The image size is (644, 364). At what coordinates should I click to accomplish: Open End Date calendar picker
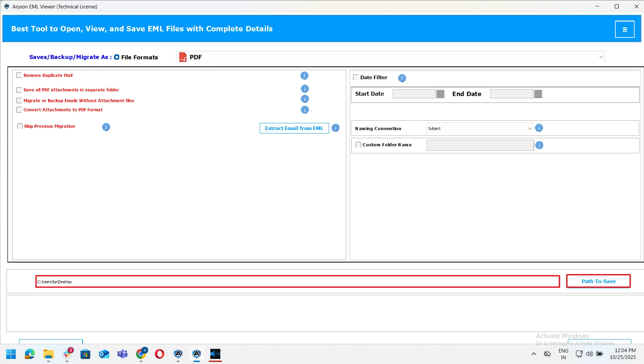coord(538,94)
